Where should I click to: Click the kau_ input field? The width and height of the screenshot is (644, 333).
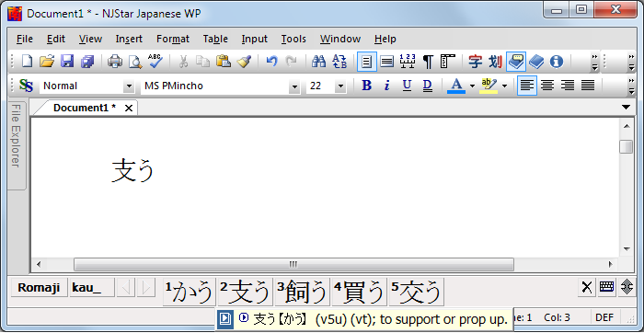92,288
